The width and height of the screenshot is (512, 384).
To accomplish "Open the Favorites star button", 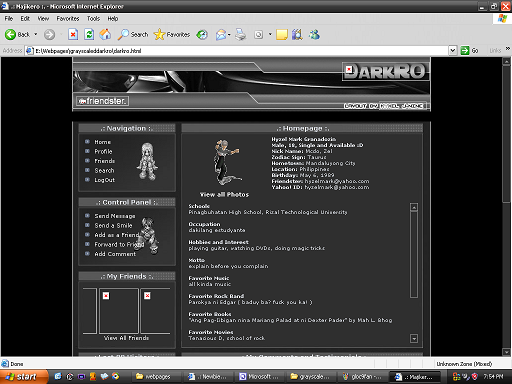I will coord(172,34).
